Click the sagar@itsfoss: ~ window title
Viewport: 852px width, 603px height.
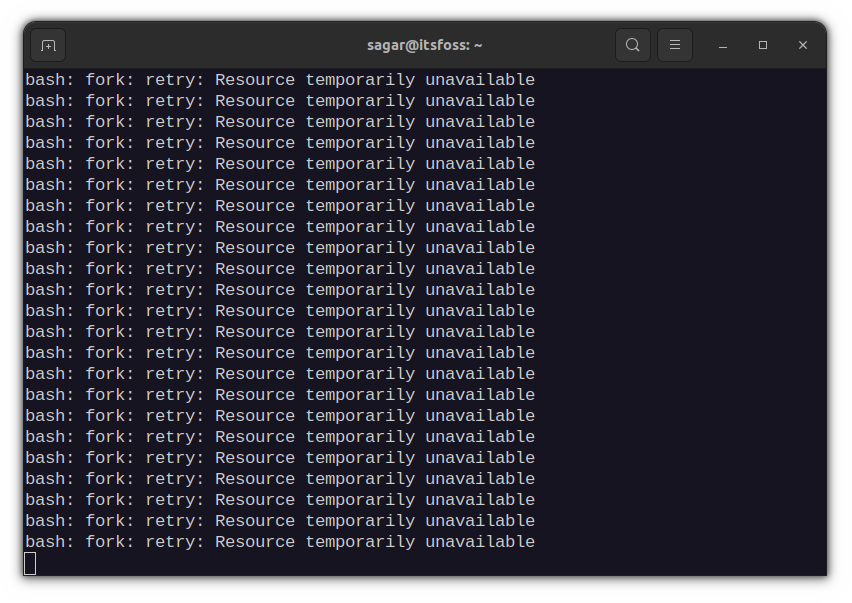pyautogui.click(x=424, y=45)
